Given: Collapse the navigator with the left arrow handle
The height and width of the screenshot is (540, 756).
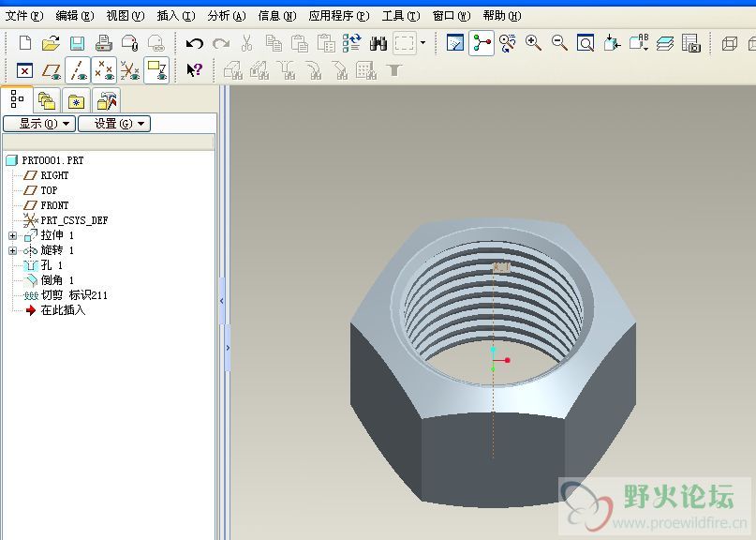Looking at the screenshot, I should 222,301.
